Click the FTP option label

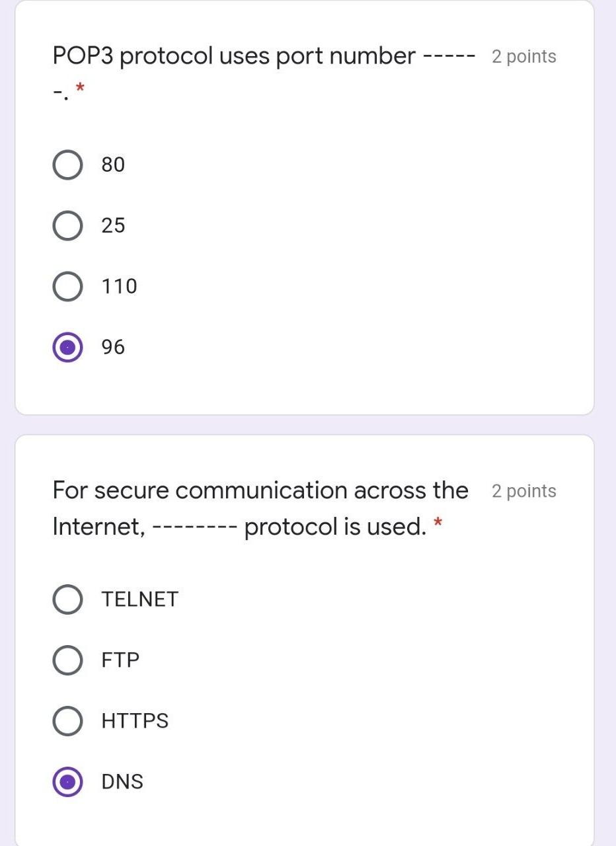pyautogui.click(x=120, y=659)
